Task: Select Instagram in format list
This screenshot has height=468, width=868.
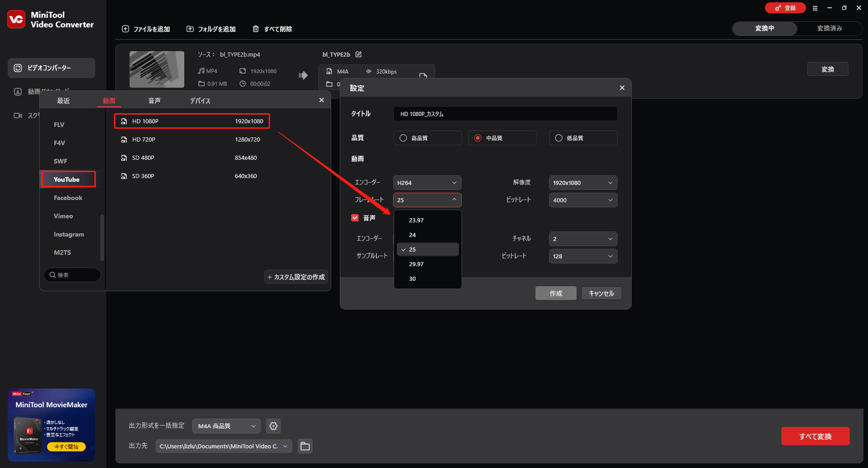Action: 69,234
